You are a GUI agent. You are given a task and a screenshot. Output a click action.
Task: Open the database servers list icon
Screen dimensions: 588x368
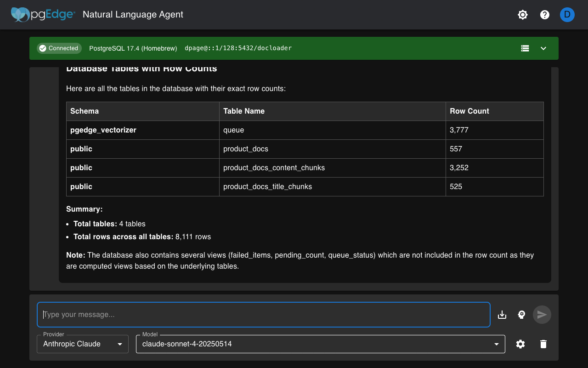click(x=525, y=48)
